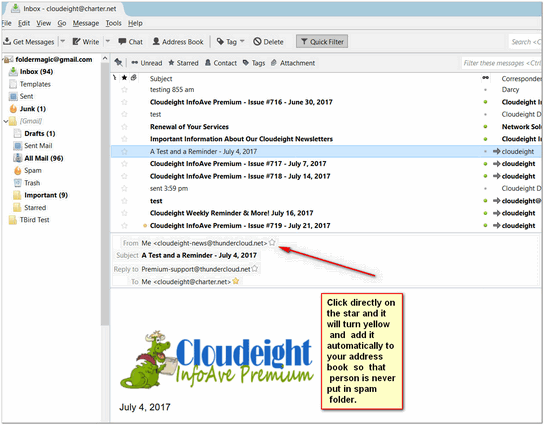
Task: Open the Edit menu
Action: coord(24,23)
